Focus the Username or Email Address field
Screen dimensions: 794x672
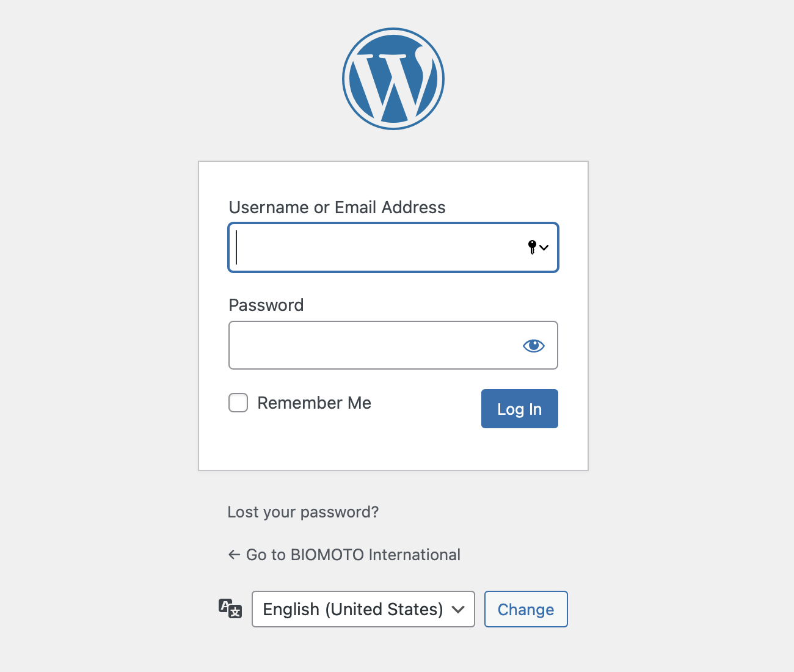click(379, 247)
